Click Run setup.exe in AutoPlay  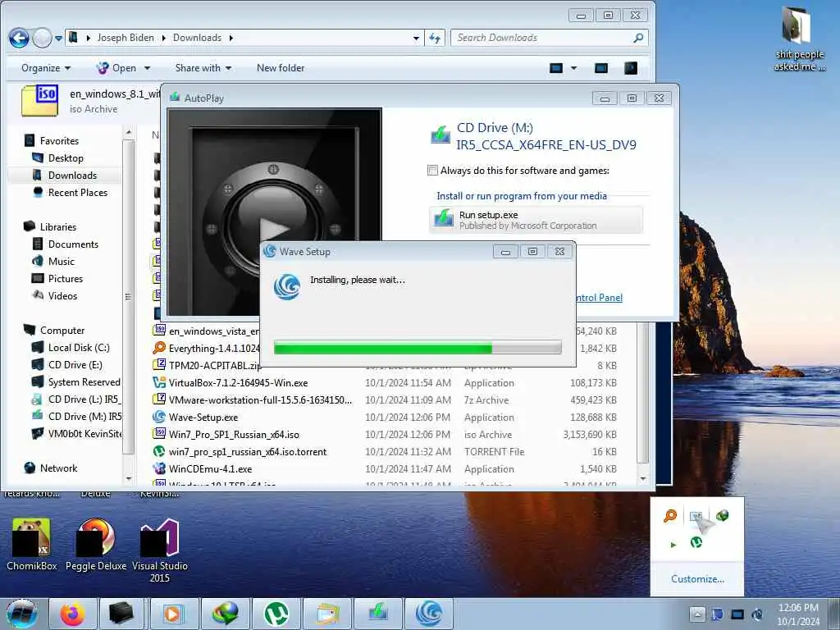click(536, 220)
